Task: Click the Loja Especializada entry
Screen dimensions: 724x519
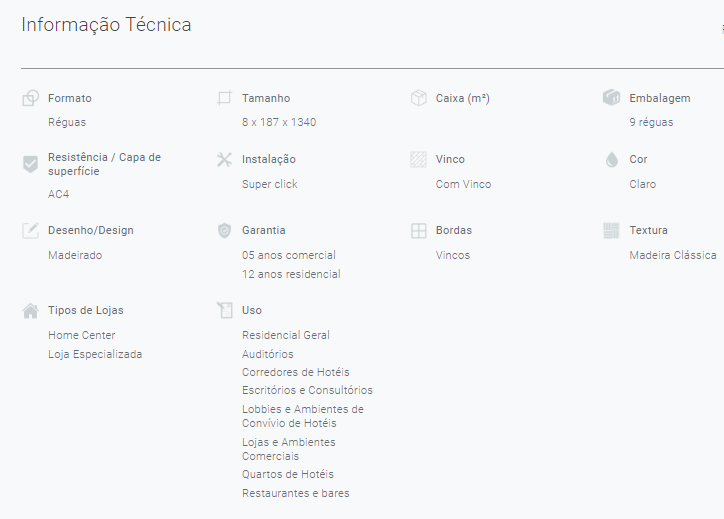Action: click(95, 354)
